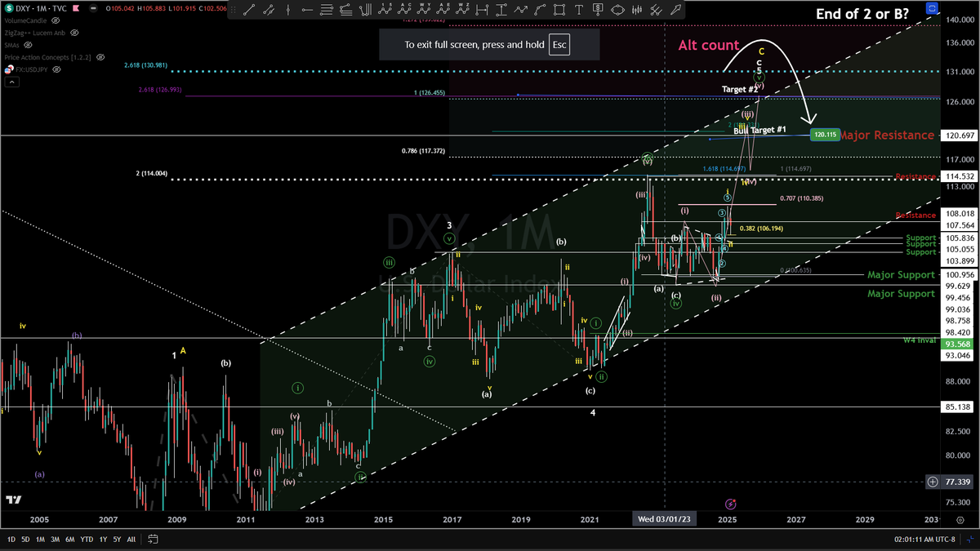Click the blue icon at top-right corner

932,7
